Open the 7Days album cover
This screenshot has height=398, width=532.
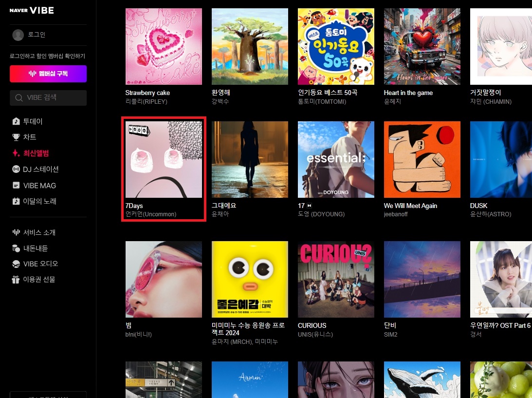pos(164,160)
